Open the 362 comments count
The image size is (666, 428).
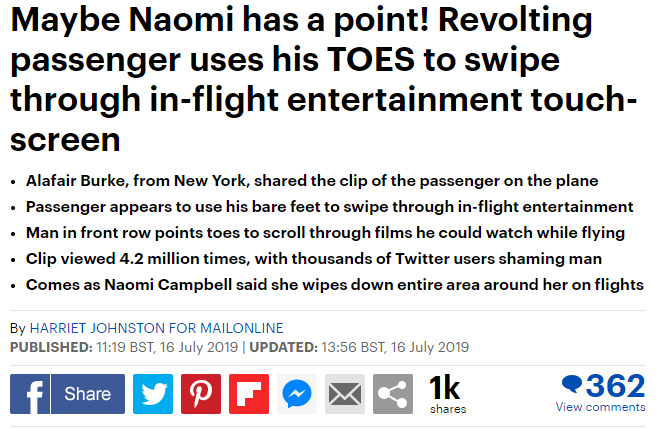click(615, 385)
